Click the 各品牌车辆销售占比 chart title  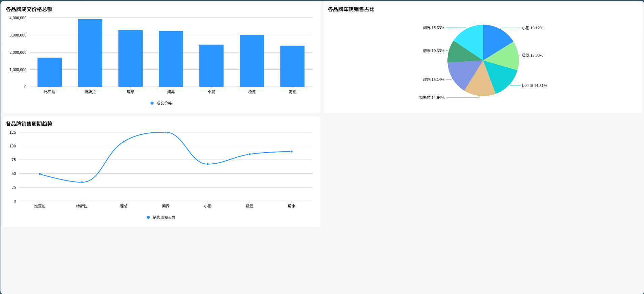click(351, 9)
